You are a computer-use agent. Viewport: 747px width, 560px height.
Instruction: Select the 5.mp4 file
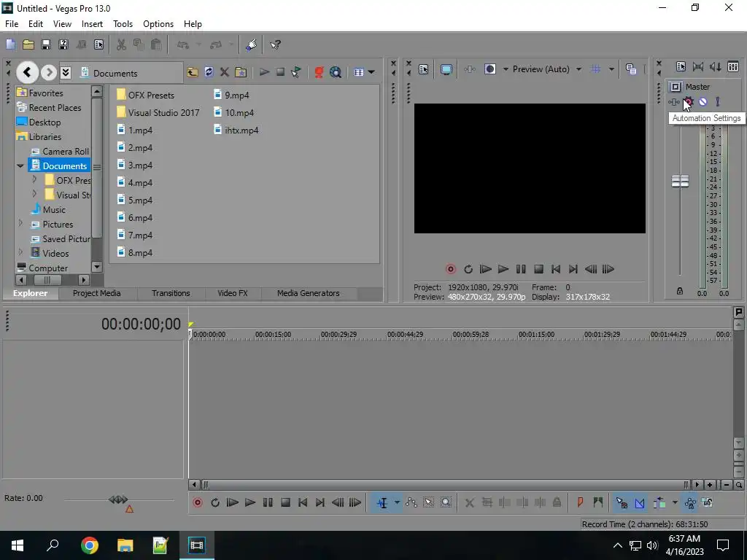(135, 201)
